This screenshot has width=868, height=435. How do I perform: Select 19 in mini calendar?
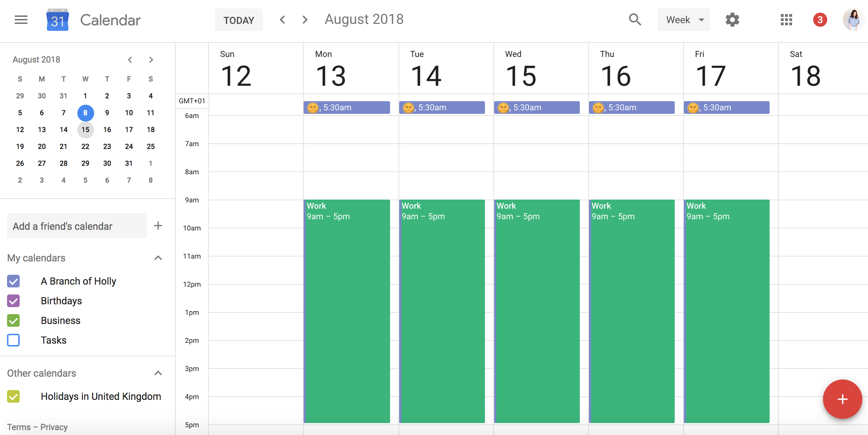(20, 147)
